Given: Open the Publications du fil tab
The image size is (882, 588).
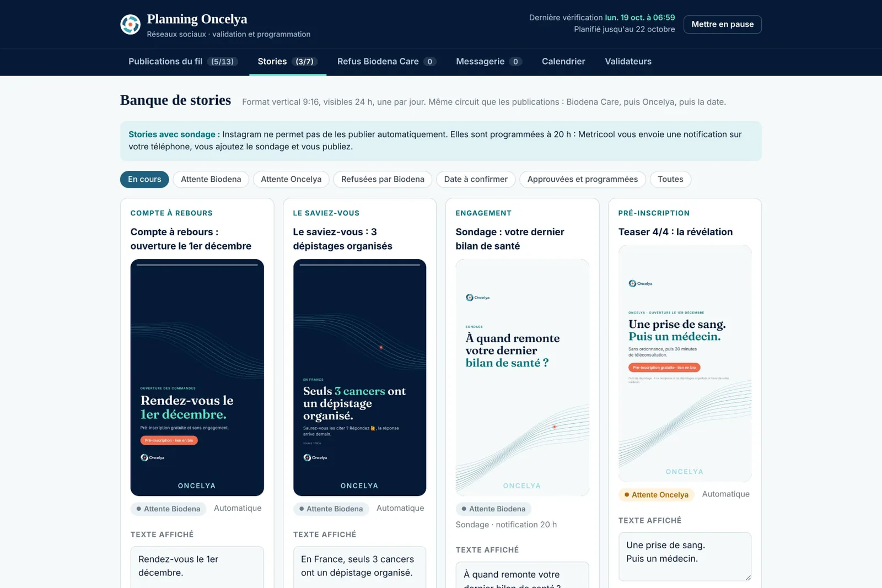Looking at the screenshot, I should tap(183, 61).
